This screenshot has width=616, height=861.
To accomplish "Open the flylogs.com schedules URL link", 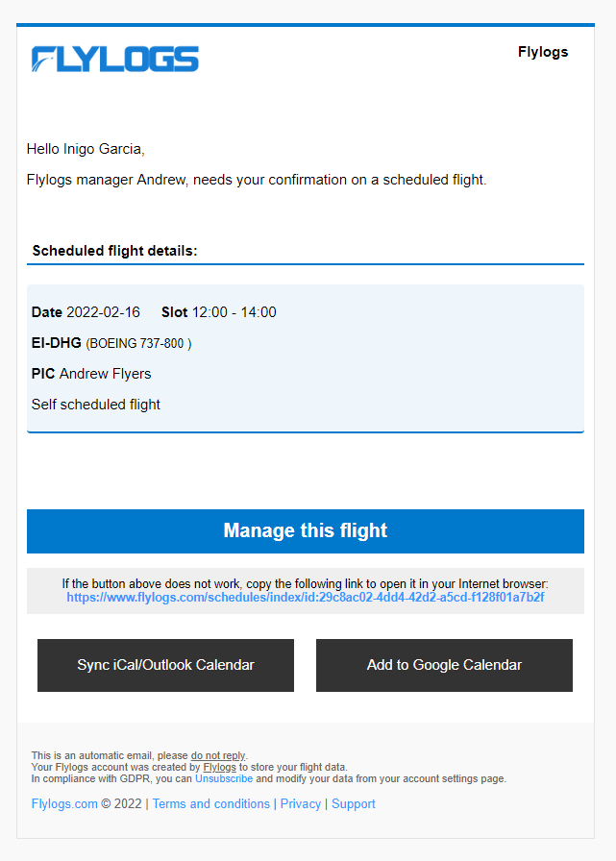I will tap(306, 597).
